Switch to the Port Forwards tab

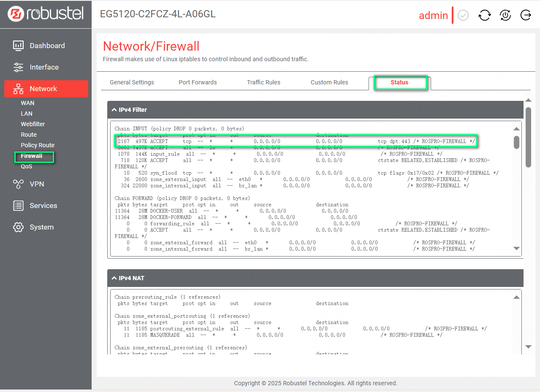(x=198, y=82)
